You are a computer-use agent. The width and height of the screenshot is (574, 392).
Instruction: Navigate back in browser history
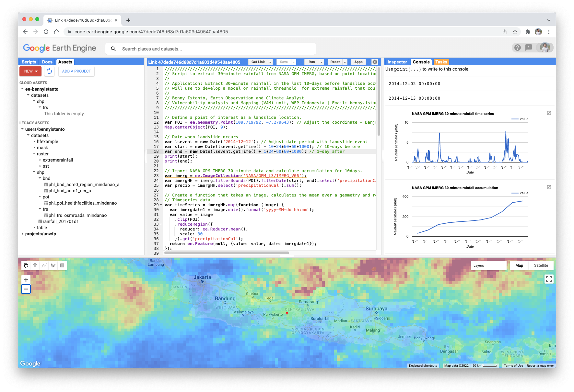click(x=25, y=32)
